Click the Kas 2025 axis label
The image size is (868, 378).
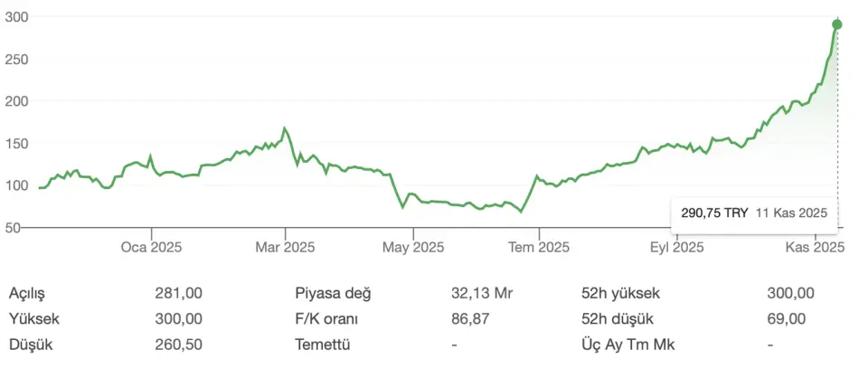815,246
